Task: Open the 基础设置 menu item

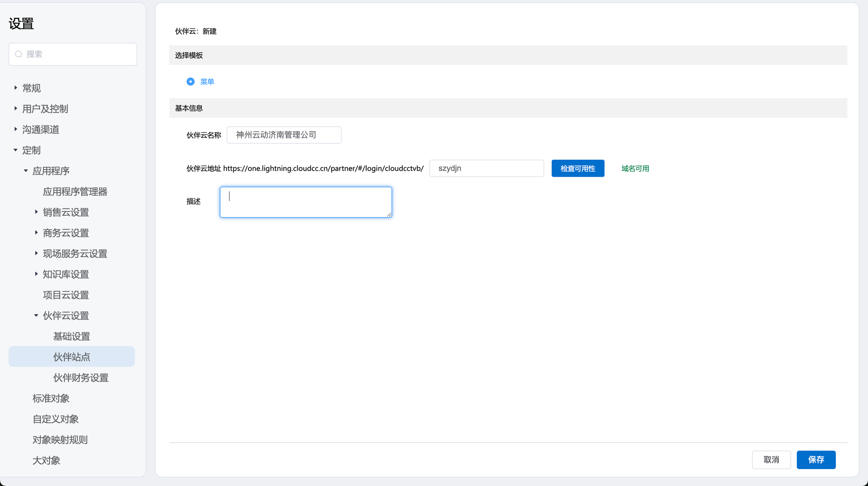Action: [72, 336]
